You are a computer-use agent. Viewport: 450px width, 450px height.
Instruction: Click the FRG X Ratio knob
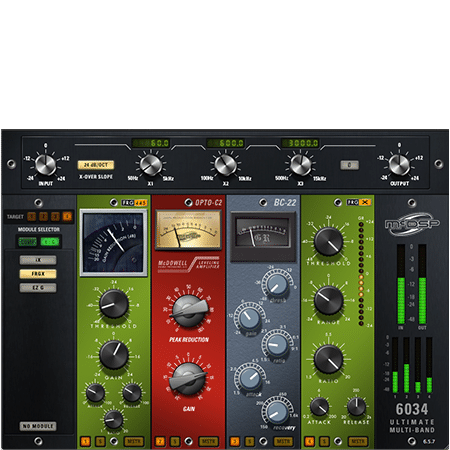point(328,359)
